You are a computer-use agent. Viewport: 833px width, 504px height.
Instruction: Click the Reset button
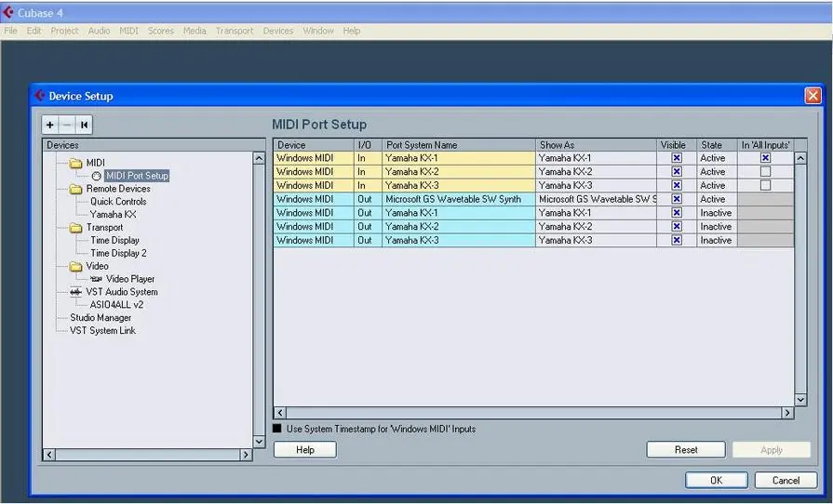pyautogui.click(x=686, y=450)
